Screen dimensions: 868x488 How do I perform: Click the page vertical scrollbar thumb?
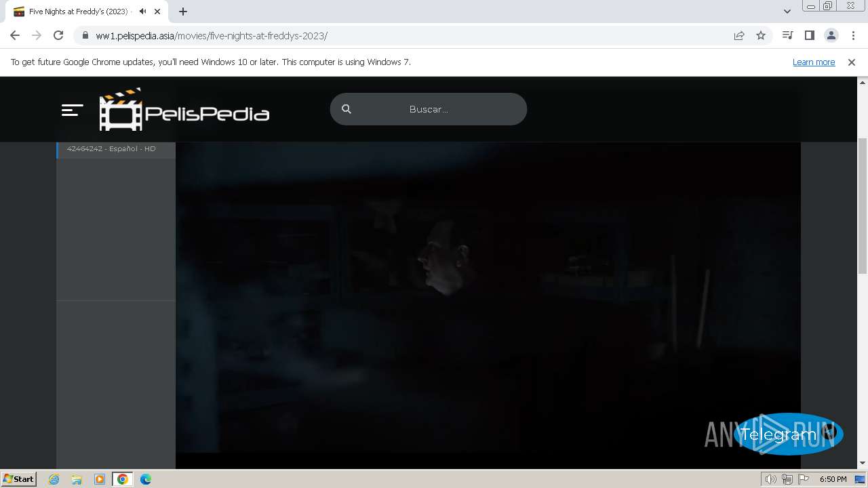click(x=863, y=205)
